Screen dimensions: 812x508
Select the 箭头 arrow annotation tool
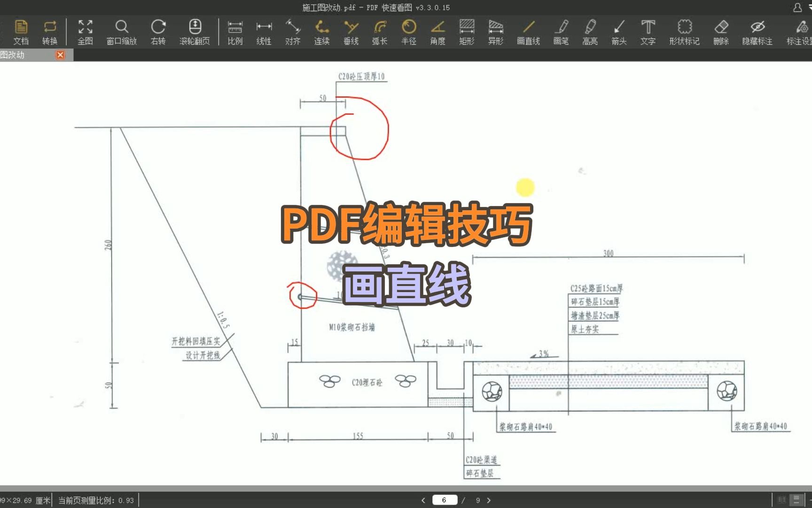point(618,31)
